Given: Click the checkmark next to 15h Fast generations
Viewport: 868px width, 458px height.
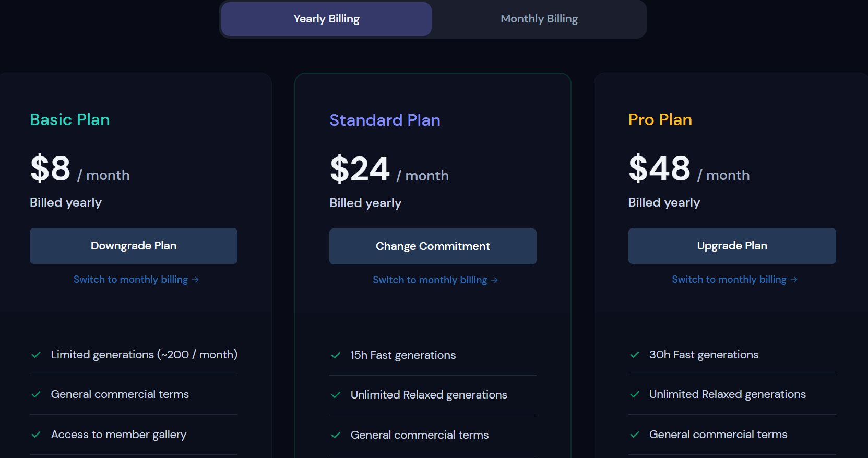Looking at the screenshot, I should coord(336,355).
